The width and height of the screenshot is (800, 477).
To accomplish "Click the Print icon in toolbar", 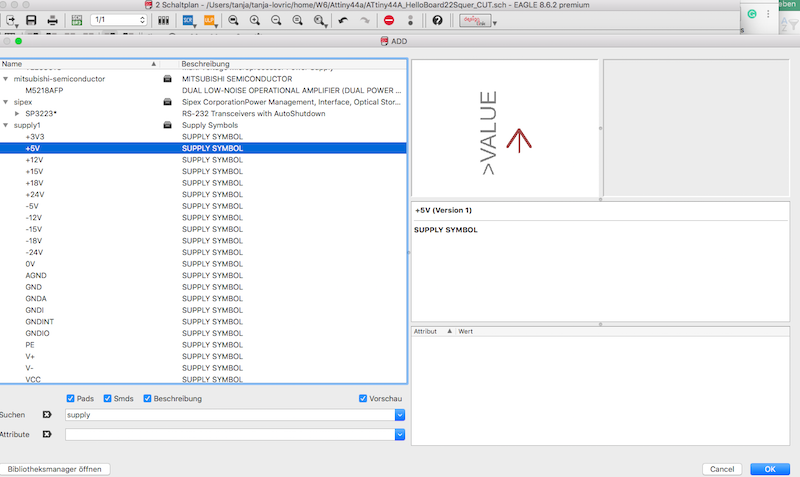I will [x=52, y=20].
